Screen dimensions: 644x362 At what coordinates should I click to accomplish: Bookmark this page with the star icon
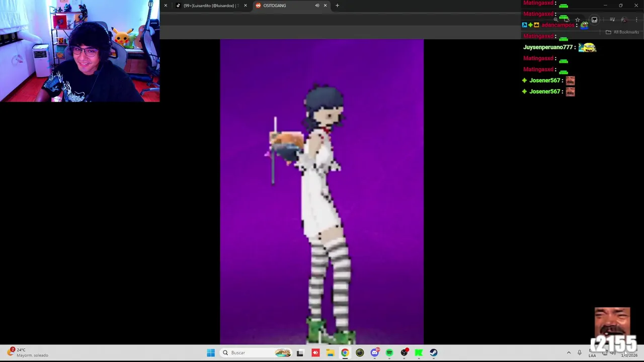click(578, 20)
